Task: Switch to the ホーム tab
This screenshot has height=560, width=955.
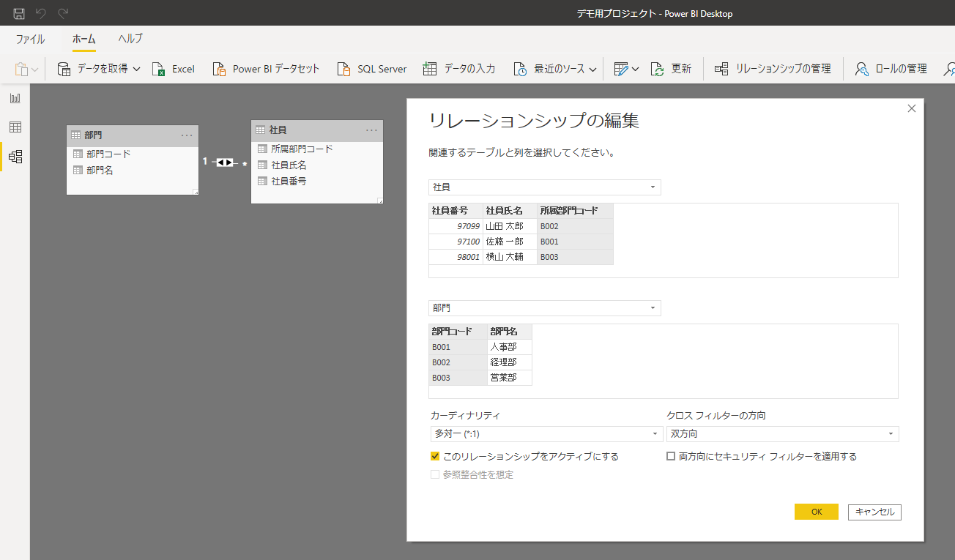Action: click(84, 39)
